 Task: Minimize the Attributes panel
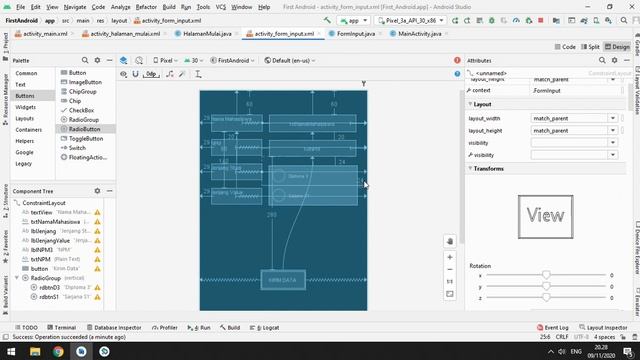coord(627,60)
